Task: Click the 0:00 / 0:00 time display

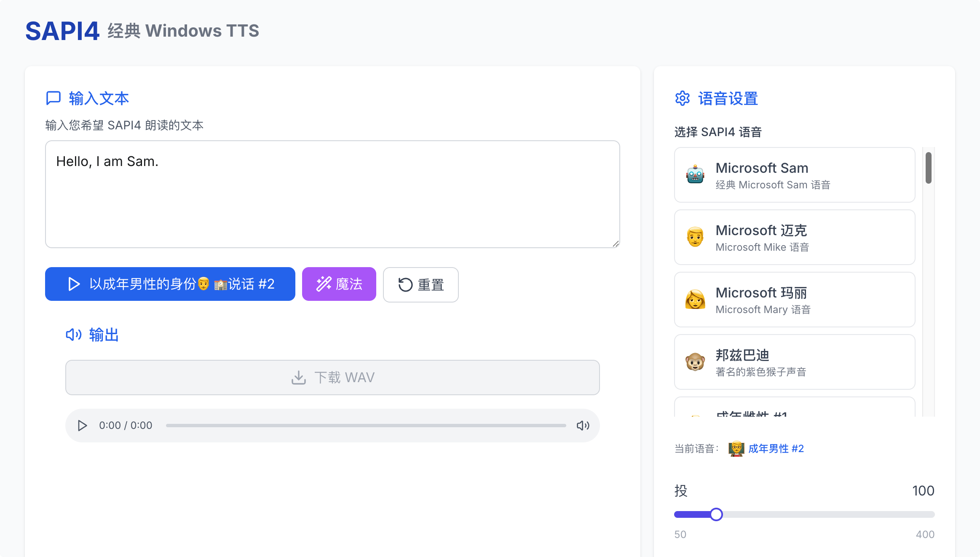Action: pyautogui.click(x=126, y=426)
